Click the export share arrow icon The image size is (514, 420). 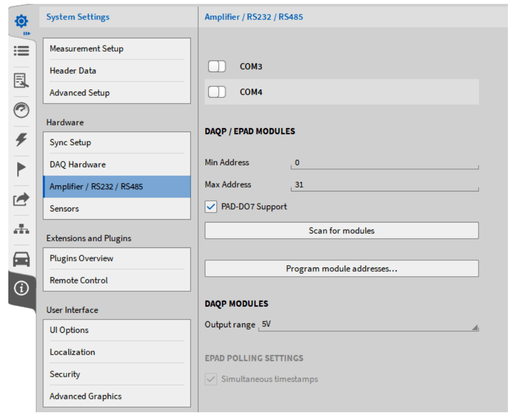click(21, 199)
